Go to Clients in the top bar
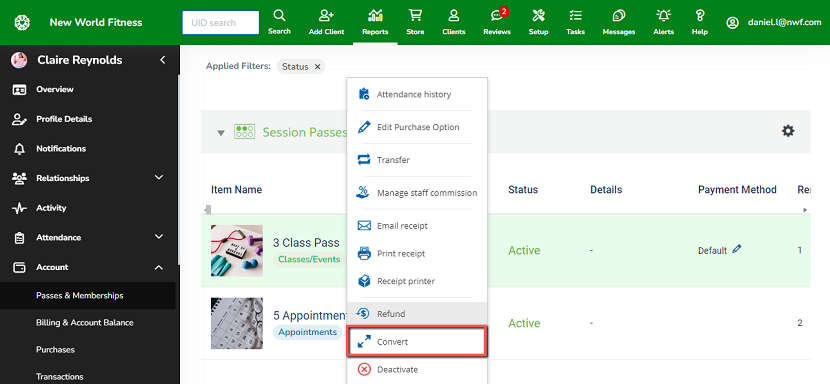The width and height of the screenshot is (830, 384). (x=454, y=22)
